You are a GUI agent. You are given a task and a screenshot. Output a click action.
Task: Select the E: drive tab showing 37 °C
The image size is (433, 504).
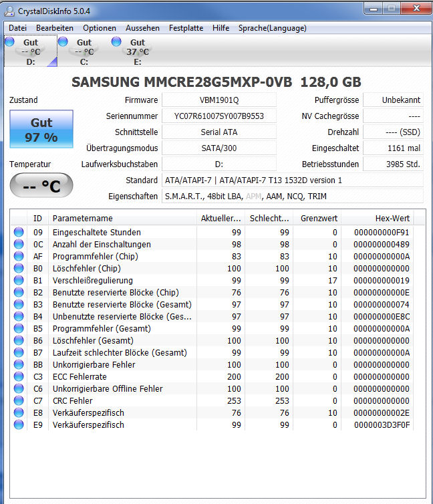(x=138, y=51)
